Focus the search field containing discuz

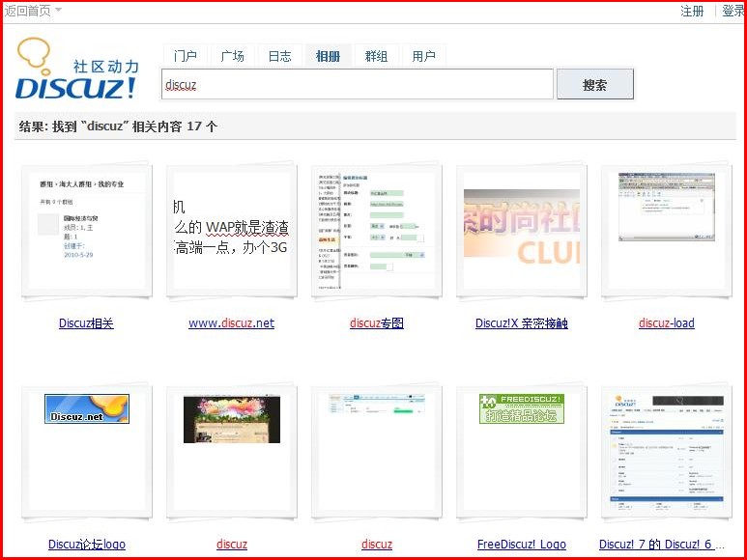358,84
